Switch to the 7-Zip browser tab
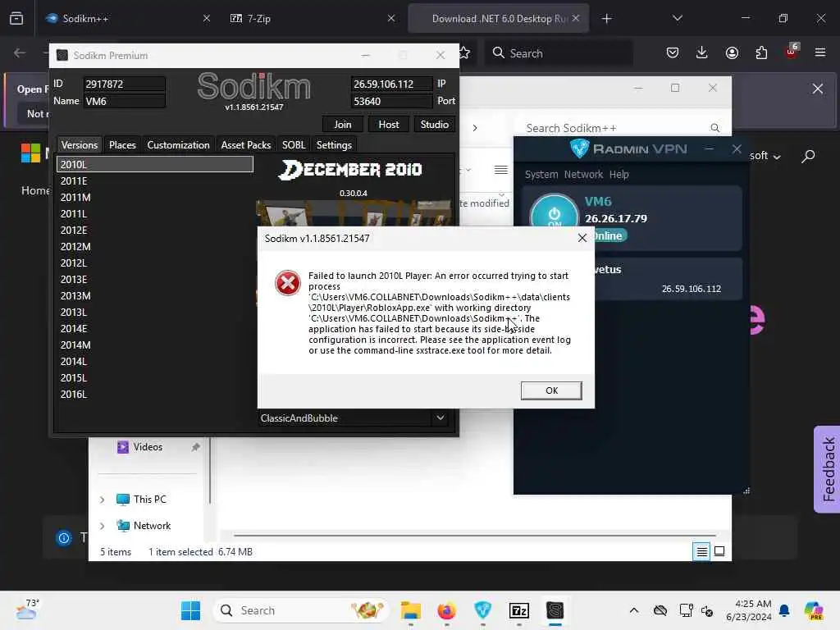 (x=312, y=18)
